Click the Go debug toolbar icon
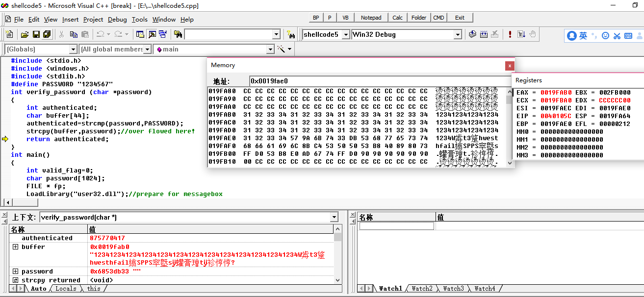644x297 pixels. [521, 34]
